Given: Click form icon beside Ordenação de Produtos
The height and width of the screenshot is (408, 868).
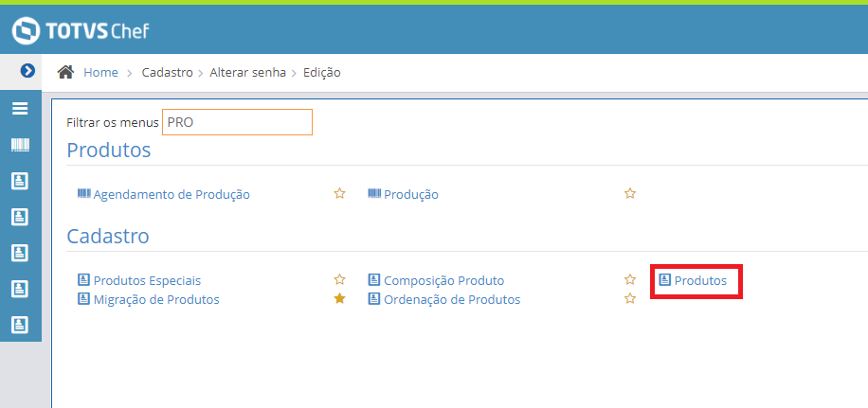Looking at the screenshot, I should 374,299.
